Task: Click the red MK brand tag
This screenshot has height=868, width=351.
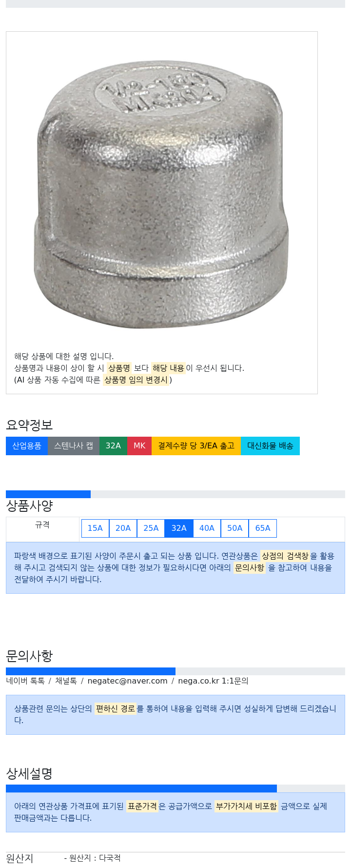Action: [x=139, y=446]
